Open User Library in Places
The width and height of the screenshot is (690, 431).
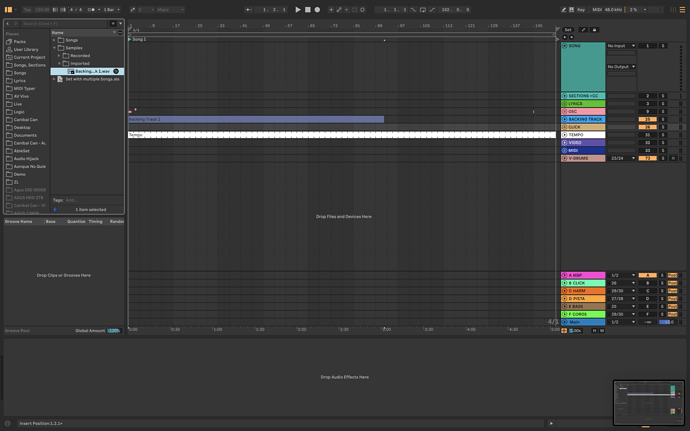coord(25,49)
